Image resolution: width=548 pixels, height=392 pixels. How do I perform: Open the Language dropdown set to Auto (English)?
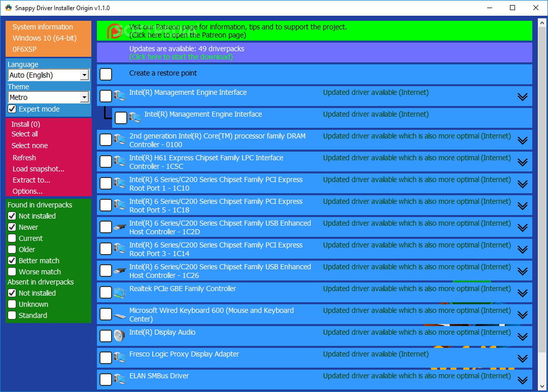tap(84, 75)
